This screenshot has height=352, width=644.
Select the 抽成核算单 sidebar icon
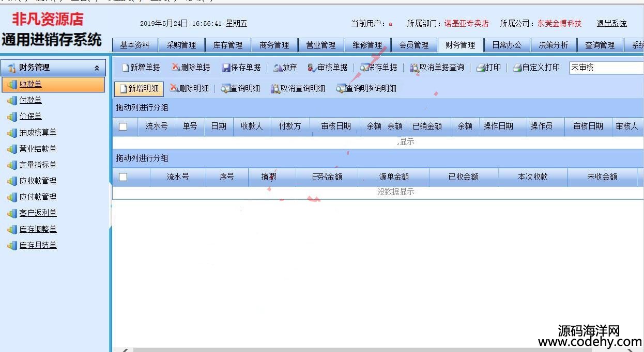(12, 133)
